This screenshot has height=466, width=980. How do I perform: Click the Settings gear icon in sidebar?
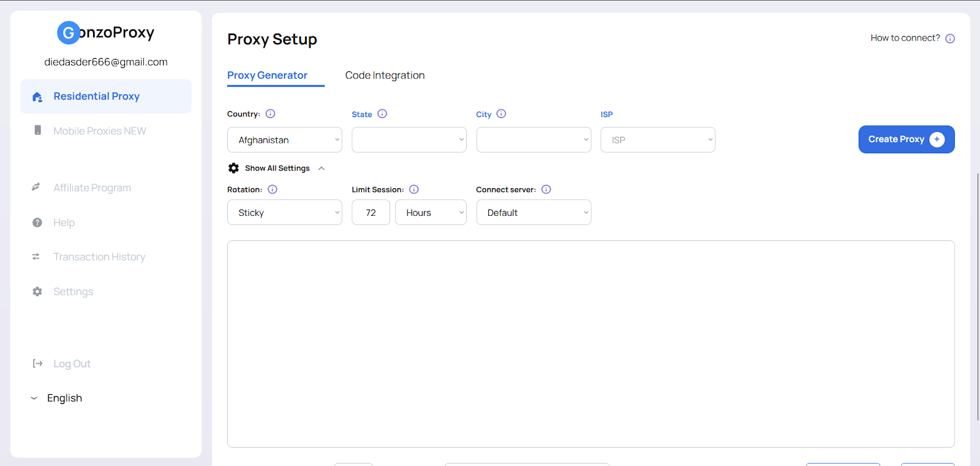point(37,292)
